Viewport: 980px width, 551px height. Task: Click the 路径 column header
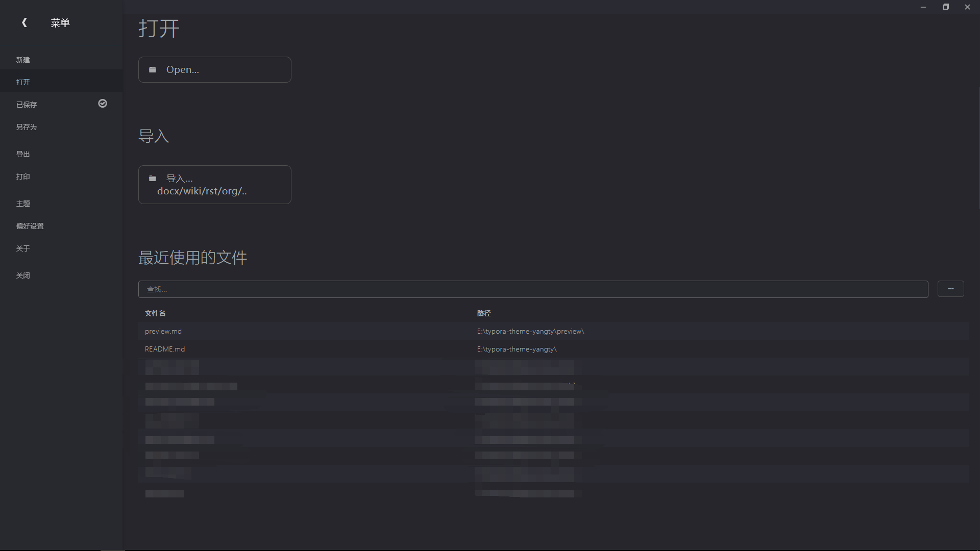(484, 313)
